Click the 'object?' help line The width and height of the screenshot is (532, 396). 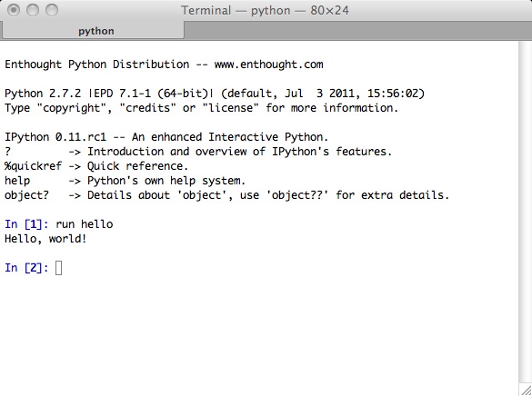226,195
